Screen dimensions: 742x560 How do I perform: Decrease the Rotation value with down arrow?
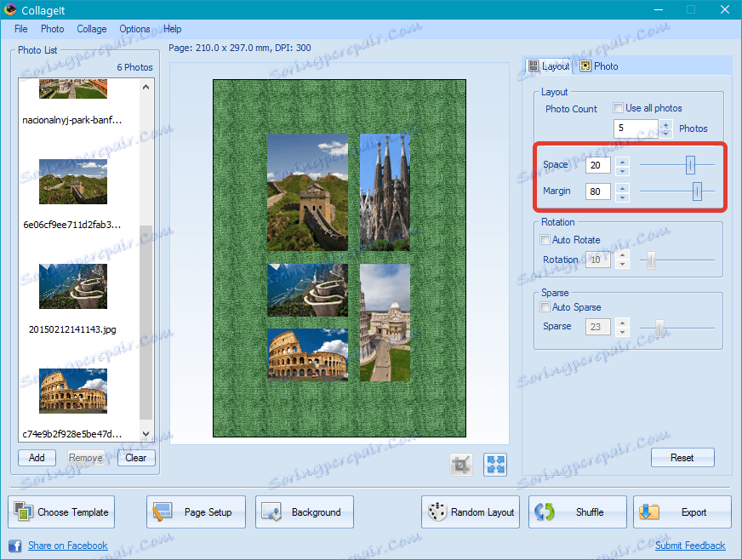(x=623, y=264)
